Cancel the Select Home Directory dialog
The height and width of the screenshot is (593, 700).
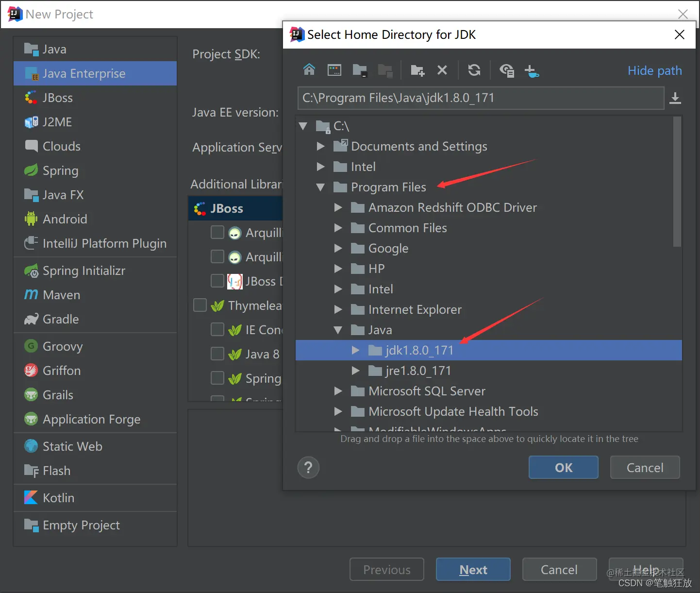(645, 467)
